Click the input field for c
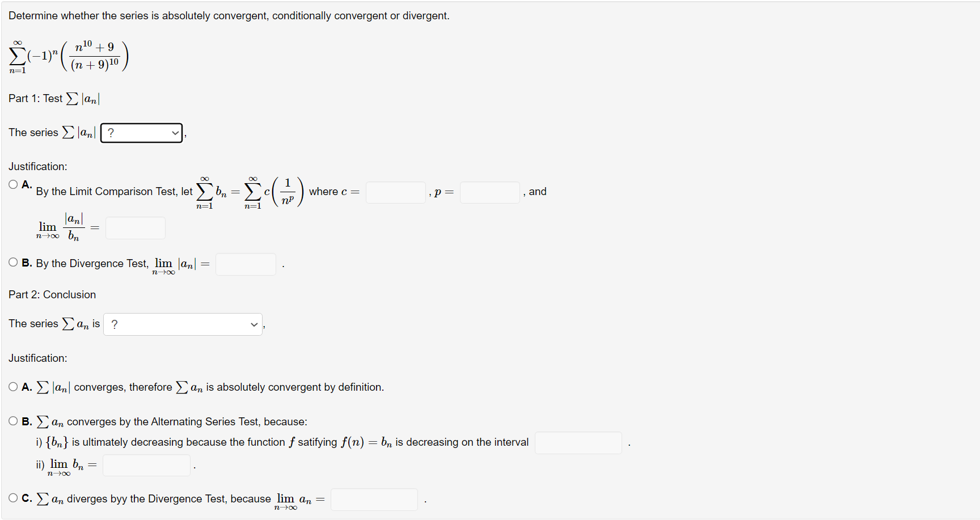This screenshot has height=520, width=980. tap(395, 192)
